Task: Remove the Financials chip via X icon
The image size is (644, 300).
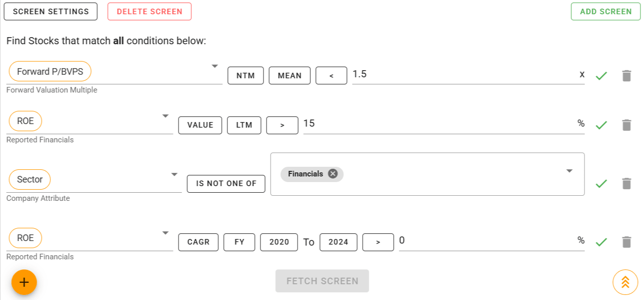Action: pos(333,174)
